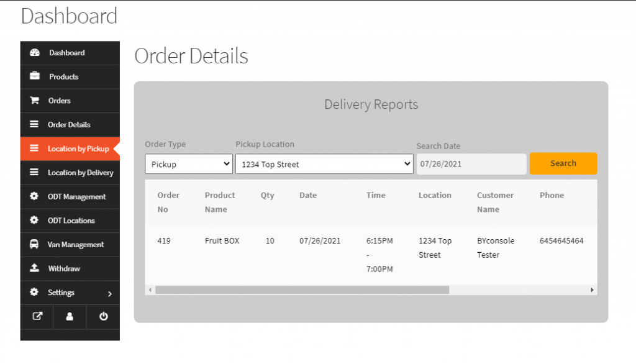The image size is (636, 364).
Task: Click the shopping cart icon for Orders
Action: click(x=34, y=101)
